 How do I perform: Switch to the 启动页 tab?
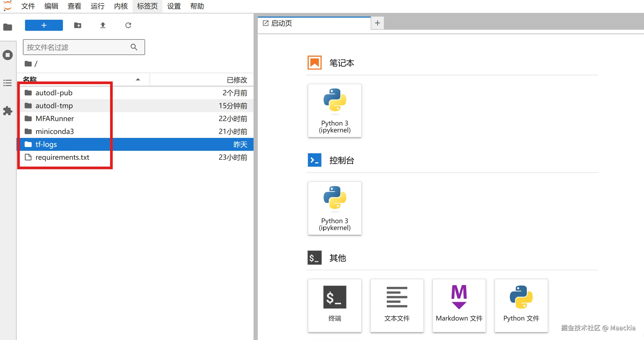point(282,23)
